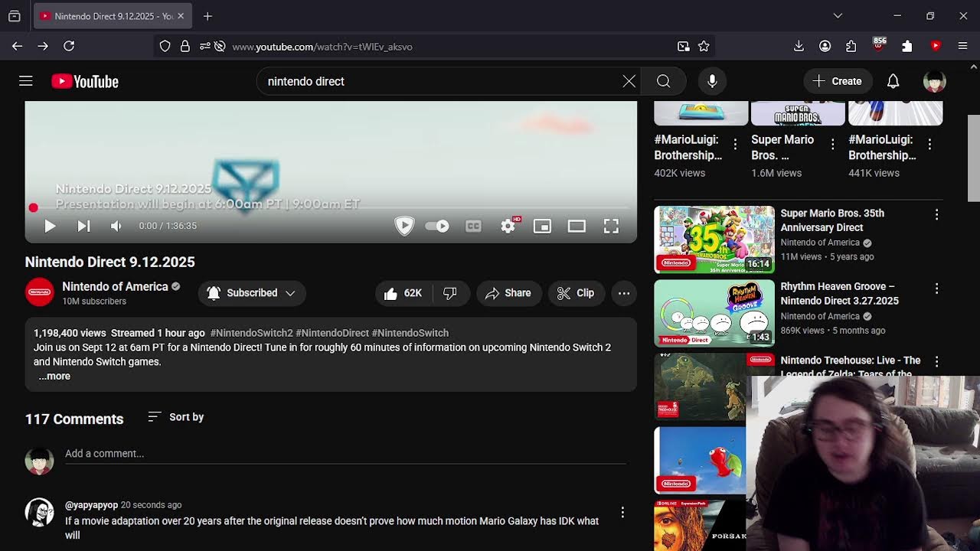
Task: Open account avatar menu
Action: tap(935, 81)
